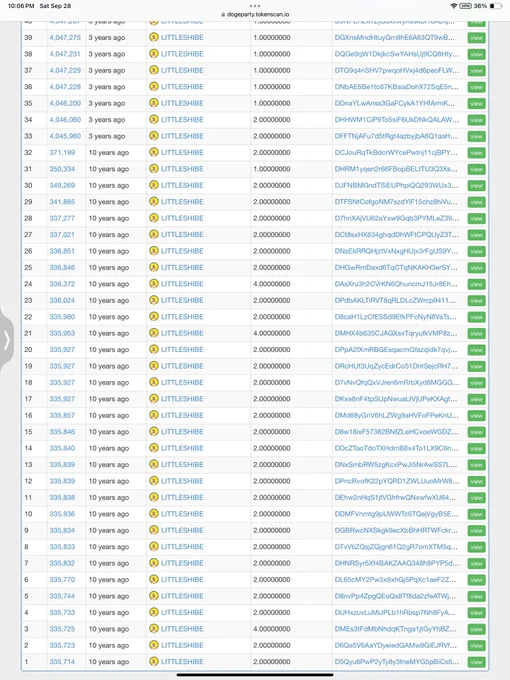The image size is (510, 680).
Task: Open block 4,047,231 link
Action: [x=65, y=54]
